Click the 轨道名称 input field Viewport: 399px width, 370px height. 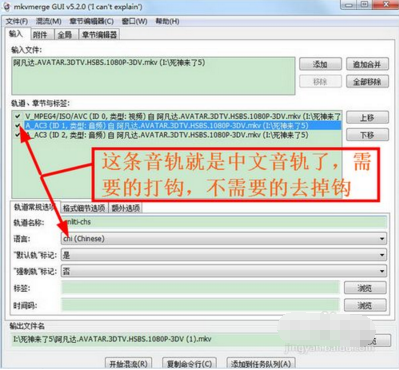pyautogui.click(x=224, y=222)
